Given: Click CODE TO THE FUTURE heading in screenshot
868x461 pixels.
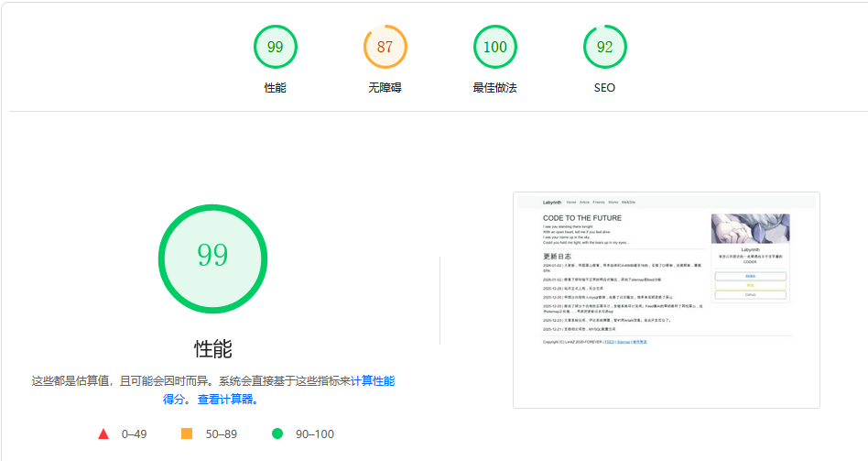Looking at the screenshot, I should pos(581,218).
